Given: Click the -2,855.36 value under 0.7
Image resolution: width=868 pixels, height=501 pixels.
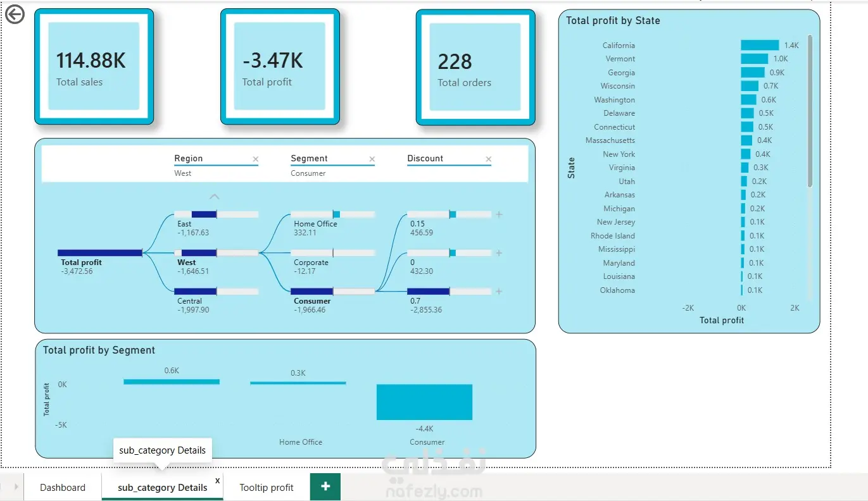Looking at the screenshot, I should pyautogui.click(x=426, y=310).
